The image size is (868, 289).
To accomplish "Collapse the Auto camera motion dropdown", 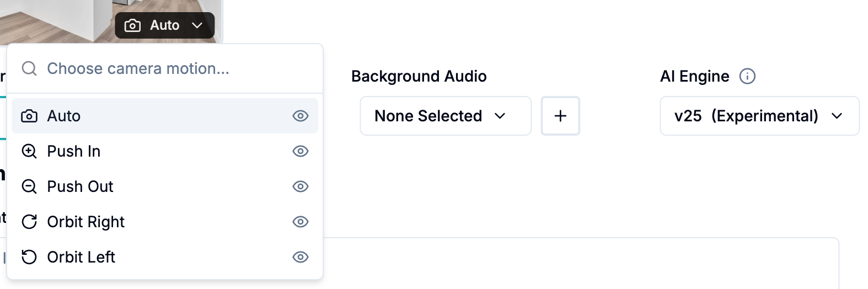I will click(164, 25).
